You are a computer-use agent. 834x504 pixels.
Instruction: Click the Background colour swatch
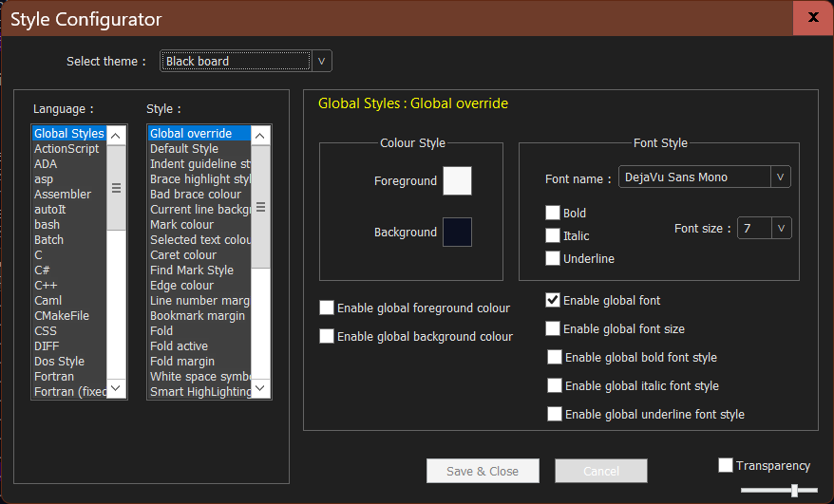point(457,232)
